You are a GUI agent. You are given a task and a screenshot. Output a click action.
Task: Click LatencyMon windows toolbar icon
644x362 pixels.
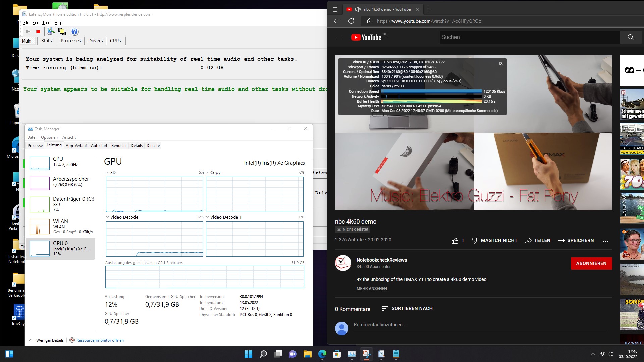click(x=62, y=32)
